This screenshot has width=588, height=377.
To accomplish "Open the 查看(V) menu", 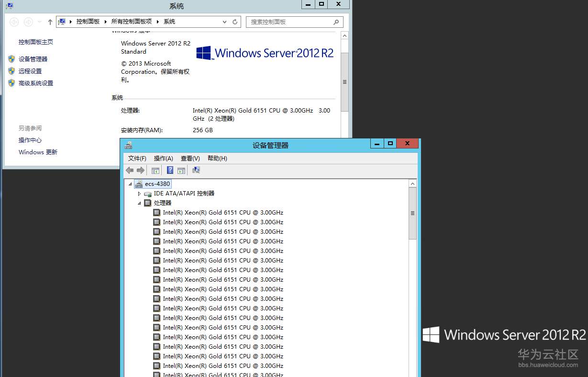I will point(190,158).
